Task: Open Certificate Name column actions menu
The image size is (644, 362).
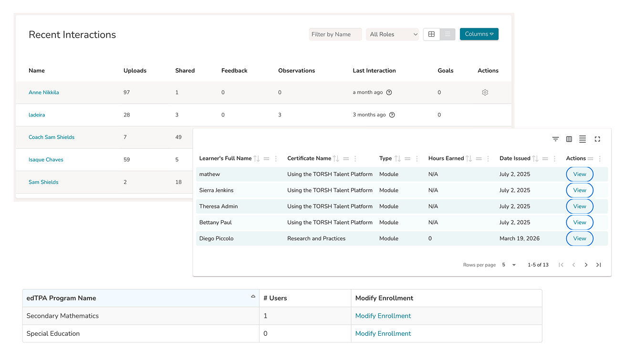Action: point(355,159)
